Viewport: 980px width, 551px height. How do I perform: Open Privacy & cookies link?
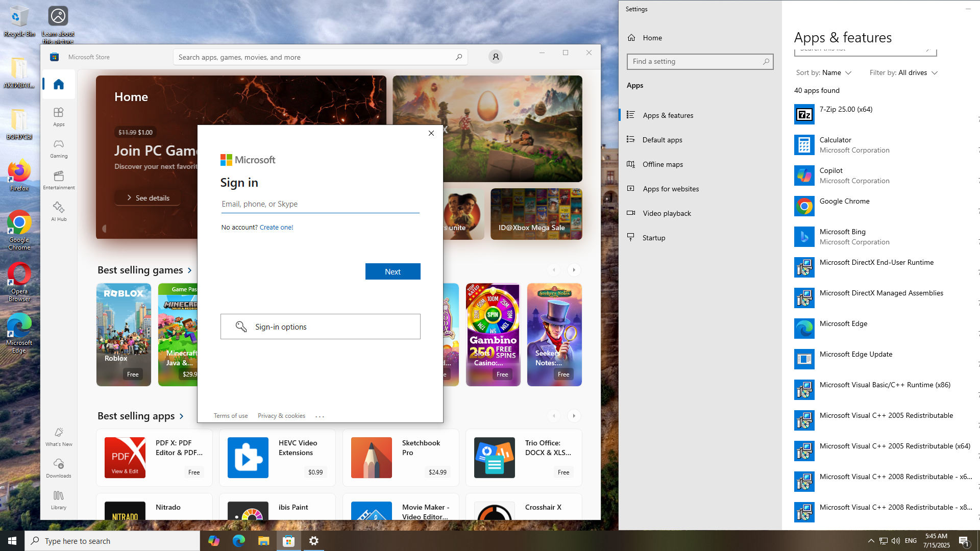click(281, 416)
